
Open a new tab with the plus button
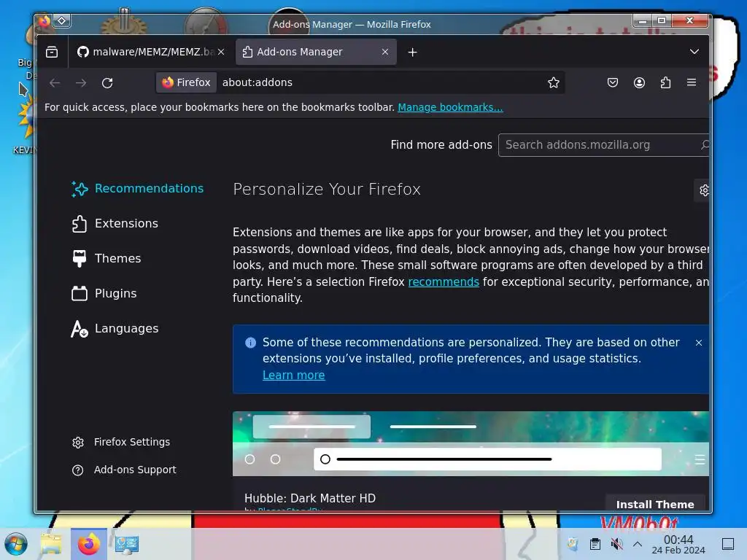413,52
